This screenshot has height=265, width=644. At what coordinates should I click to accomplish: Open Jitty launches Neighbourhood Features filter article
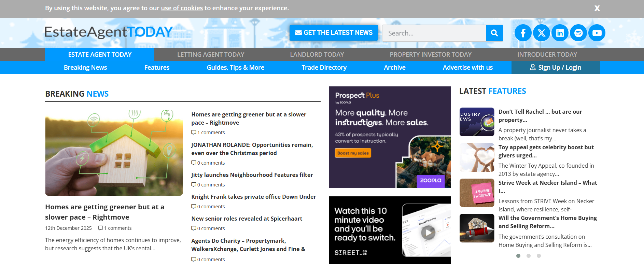[x=252, y=175]
